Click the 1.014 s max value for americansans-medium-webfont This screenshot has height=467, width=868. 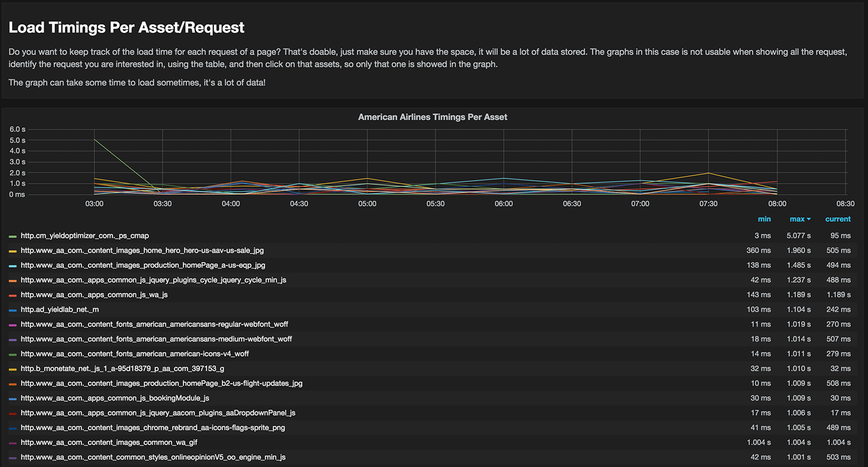click(800, 339)
